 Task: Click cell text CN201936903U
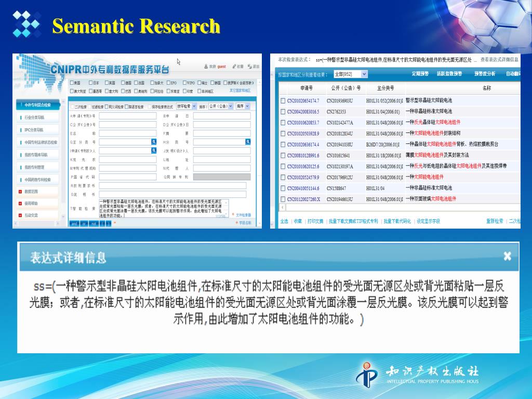point(340,101)
